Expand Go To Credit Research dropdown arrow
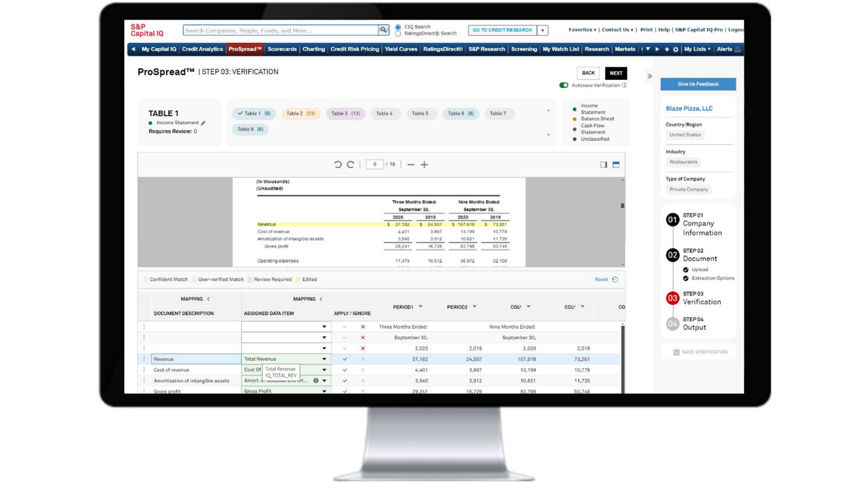Image resolution: width=868 pixels, height=488 pixels. 542,30
